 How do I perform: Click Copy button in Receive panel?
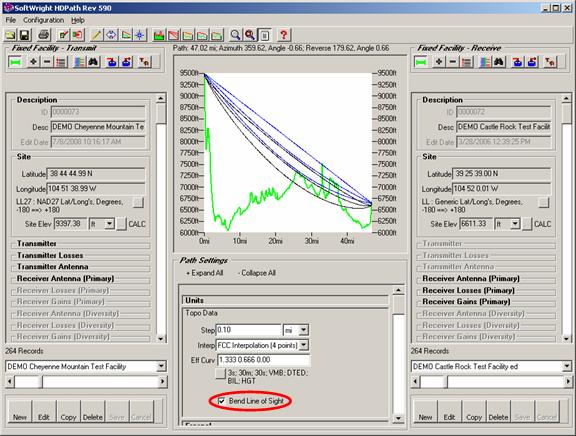(x=474, y=412)
